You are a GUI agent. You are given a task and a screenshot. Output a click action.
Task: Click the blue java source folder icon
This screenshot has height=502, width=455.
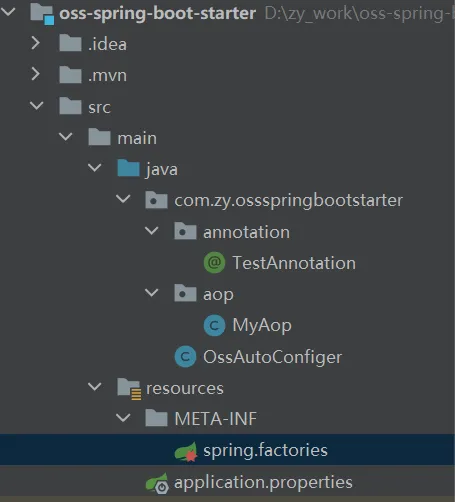tap(128, 168)
